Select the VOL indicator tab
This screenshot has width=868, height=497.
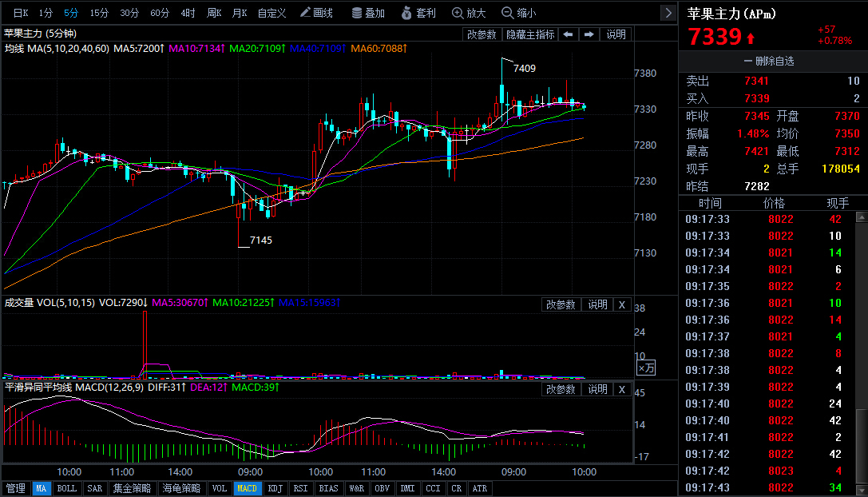tap(220, 488)
